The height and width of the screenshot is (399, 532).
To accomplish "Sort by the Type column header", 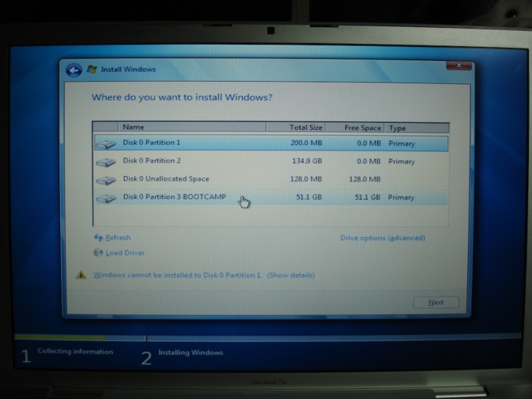I will (x=417, y=128).
